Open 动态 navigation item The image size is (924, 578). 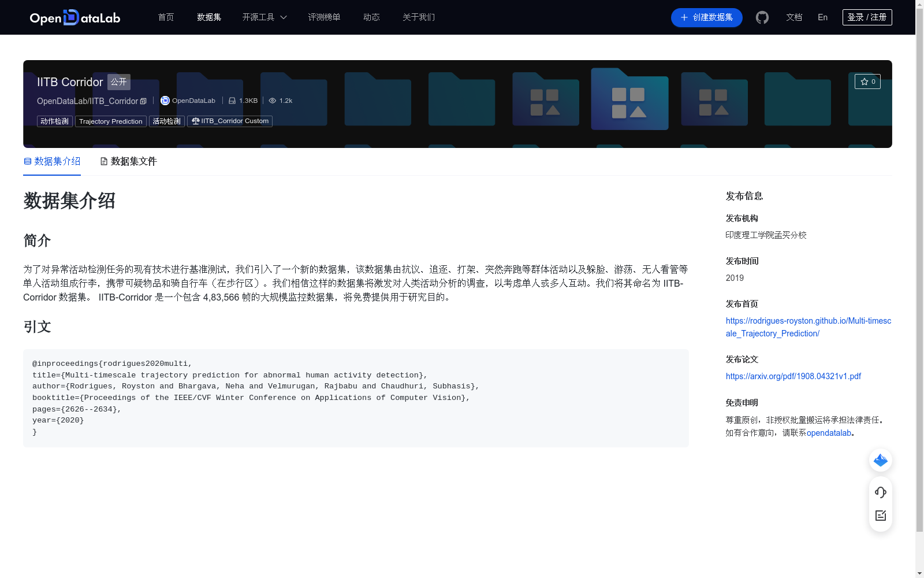point(371,17)
